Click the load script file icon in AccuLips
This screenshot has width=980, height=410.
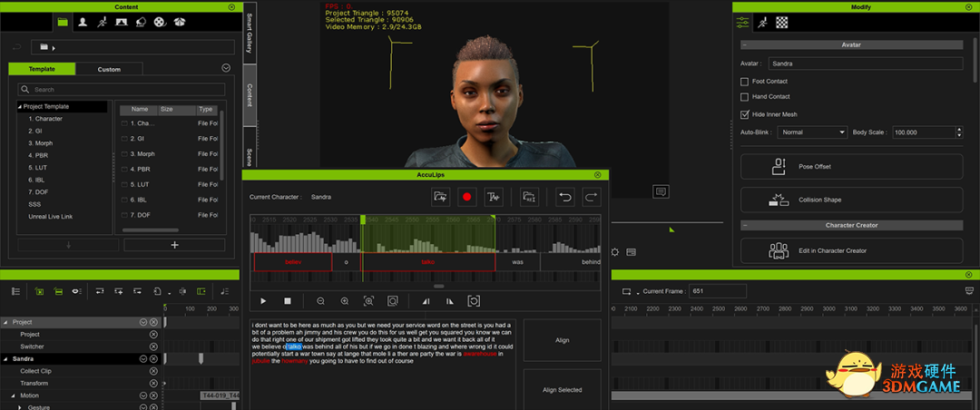coord(529,197)
